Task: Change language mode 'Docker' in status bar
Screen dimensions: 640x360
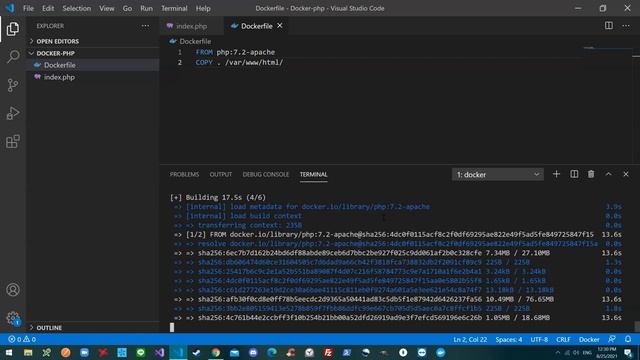Action: point(589,339)
